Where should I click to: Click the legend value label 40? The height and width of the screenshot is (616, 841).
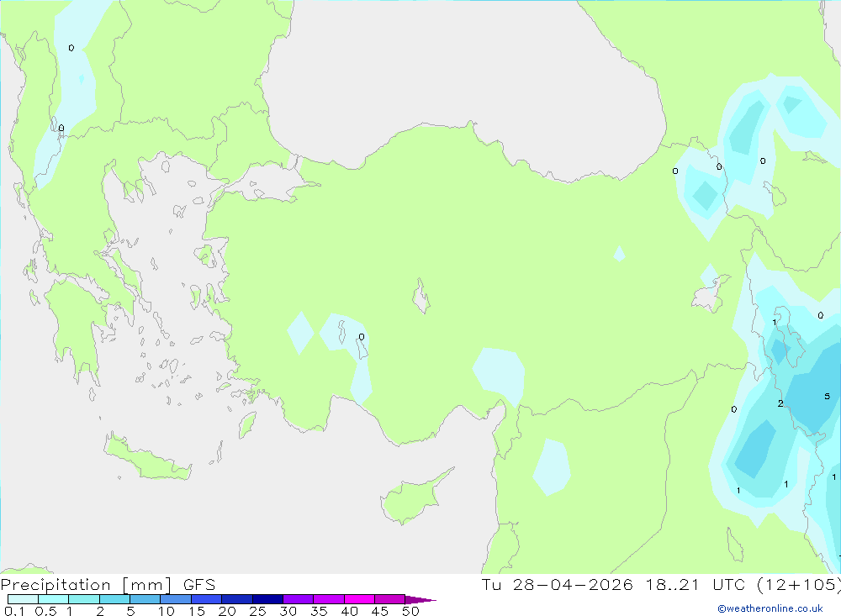click(x=350, y=611)
